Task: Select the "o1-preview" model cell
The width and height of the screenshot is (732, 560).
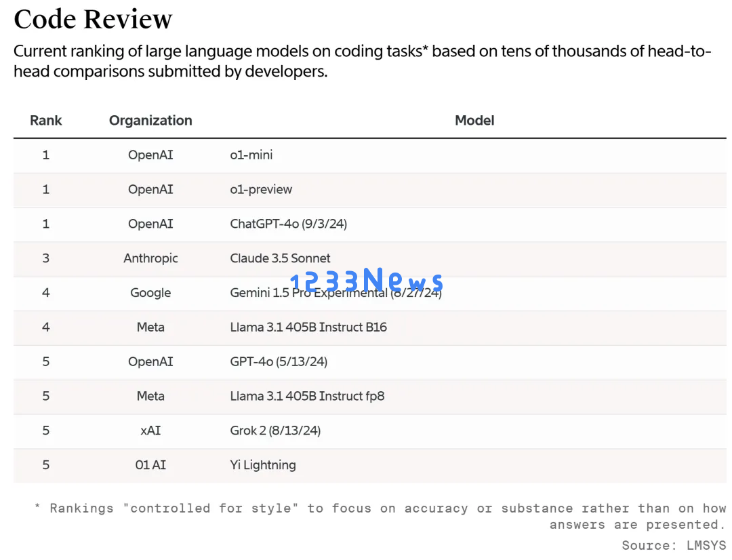Action: 261,190
